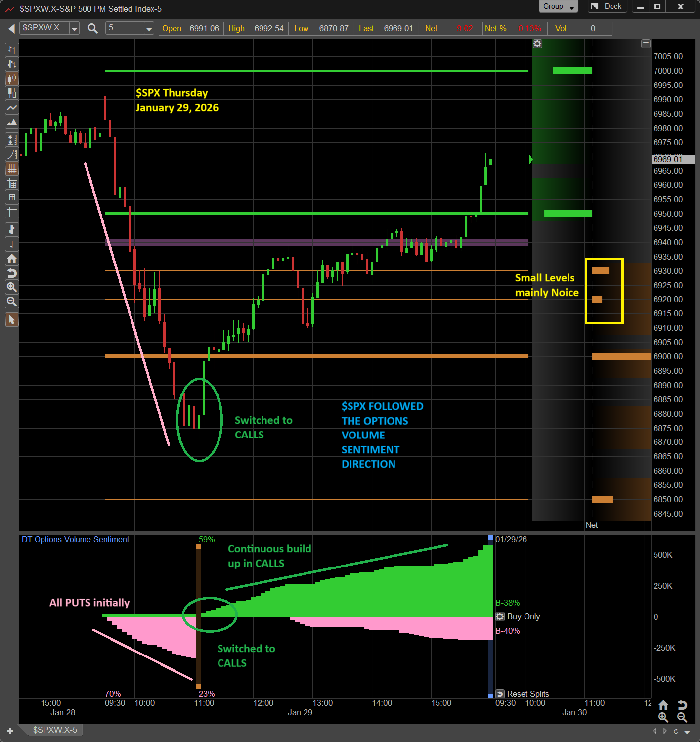Switch to the area chart style
Image resolution: width=700 pixels, height=742 pixels.
12,122
